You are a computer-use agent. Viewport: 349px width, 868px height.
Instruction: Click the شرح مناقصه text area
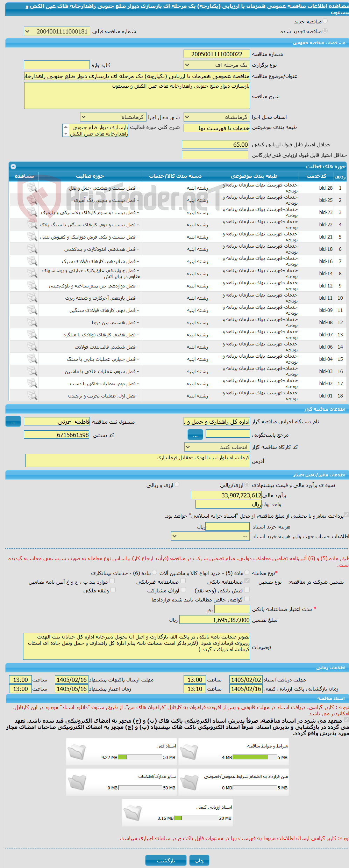coord(137,96)
